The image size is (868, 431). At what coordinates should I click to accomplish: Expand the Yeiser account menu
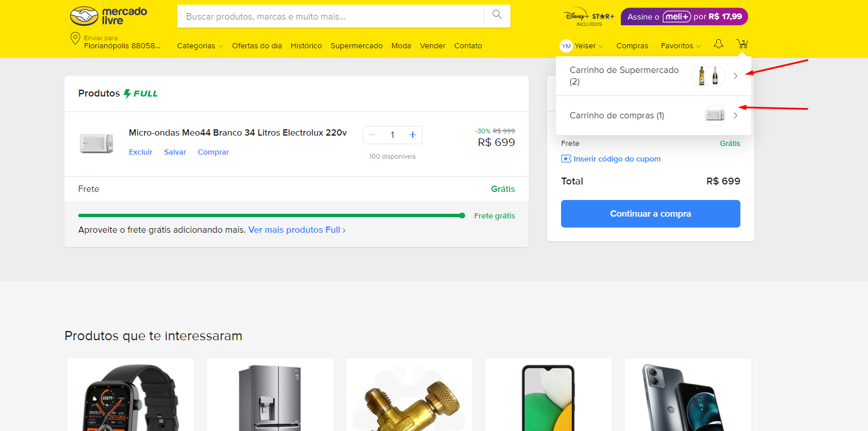589,46
